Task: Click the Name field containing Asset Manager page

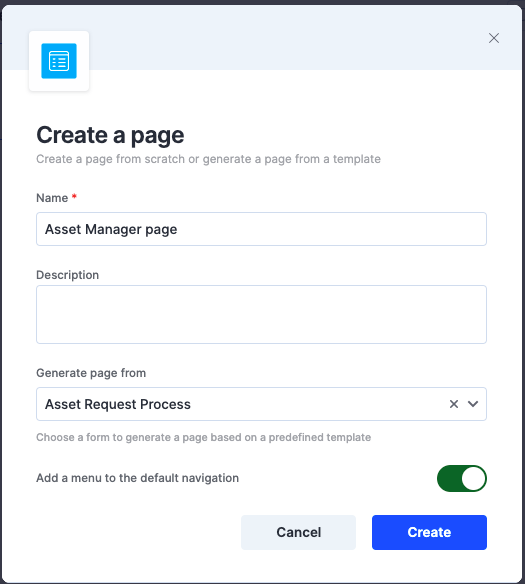Action: coord(261,229)
